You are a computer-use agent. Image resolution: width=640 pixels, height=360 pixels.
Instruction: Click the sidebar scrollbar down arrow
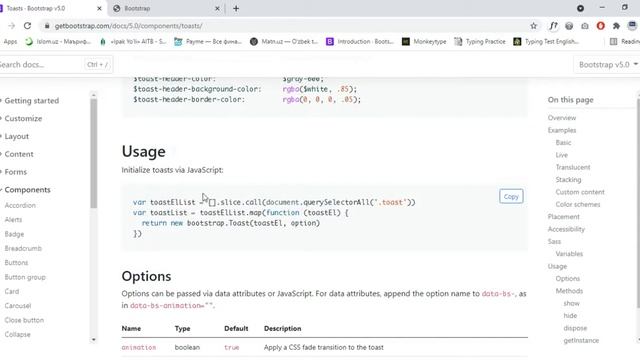pos(94,340)
